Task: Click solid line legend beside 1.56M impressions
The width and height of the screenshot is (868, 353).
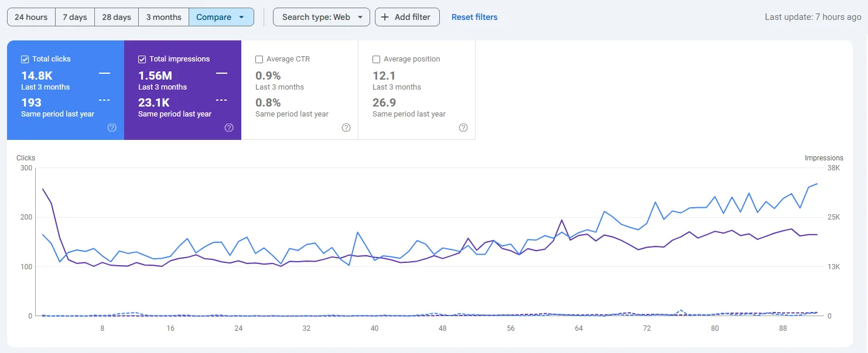Action: point(221,73)
